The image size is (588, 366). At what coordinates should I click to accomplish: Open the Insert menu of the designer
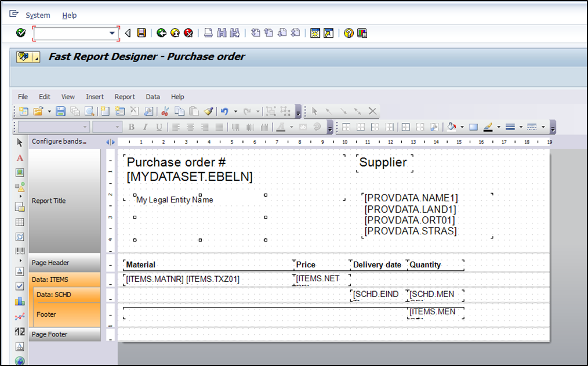pyautogui.click(x=95, y=97)
